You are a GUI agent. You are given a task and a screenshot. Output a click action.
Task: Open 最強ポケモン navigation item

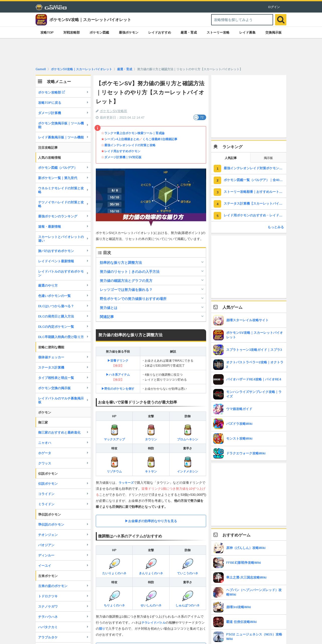(x=129, y=33)
